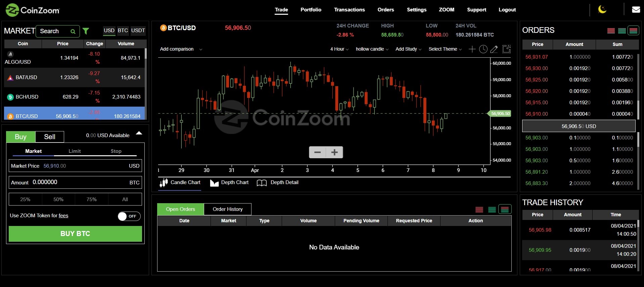Open the Add Study dropdown
Screen dimensions: 644x287
[x=408, y=49]
